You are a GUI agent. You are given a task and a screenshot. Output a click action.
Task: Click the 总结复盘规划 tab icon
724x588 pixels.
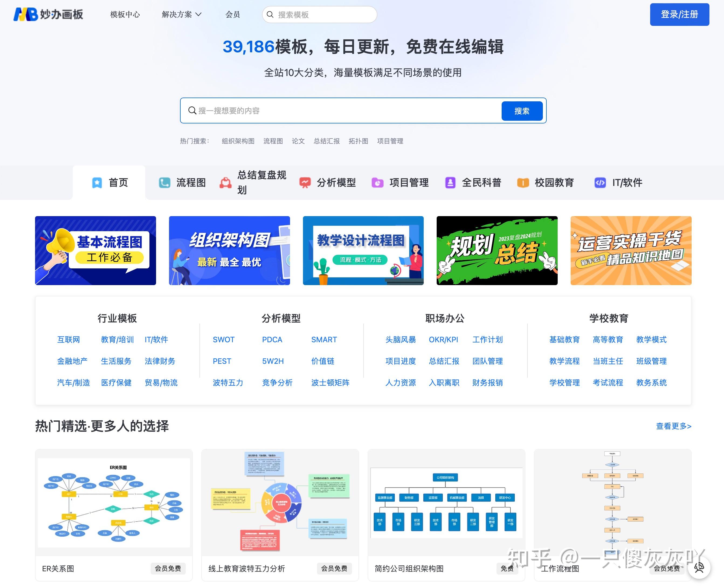pos(225,182)
